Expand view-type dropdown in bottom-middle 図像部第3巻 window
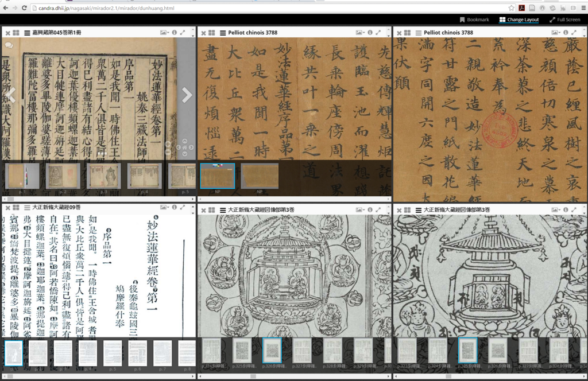This screenshot has height=381, width=588. tap(361, 210)
